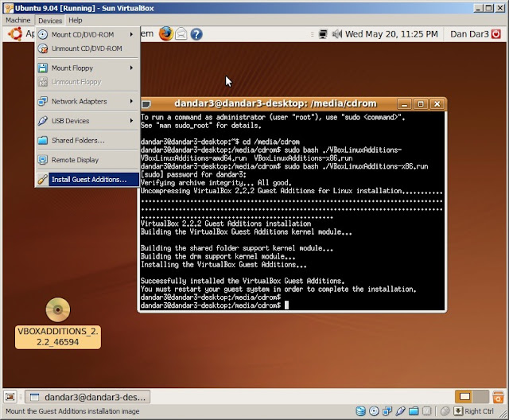
Task: Click the red power shutdown icon
Action: 496,34
